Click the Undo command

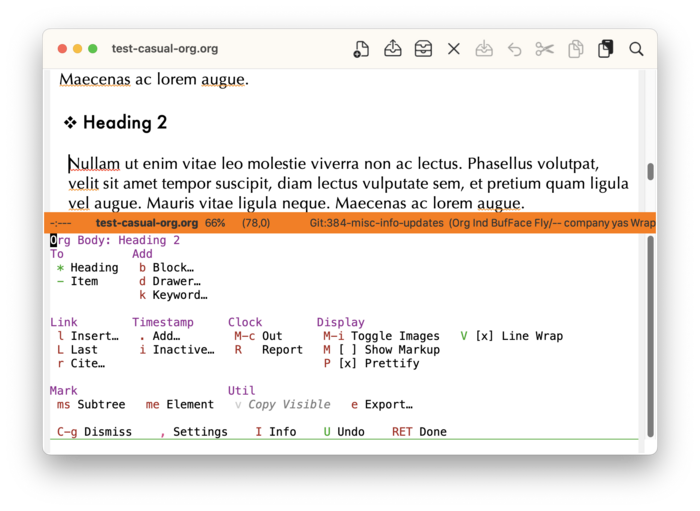click(344, 432)
